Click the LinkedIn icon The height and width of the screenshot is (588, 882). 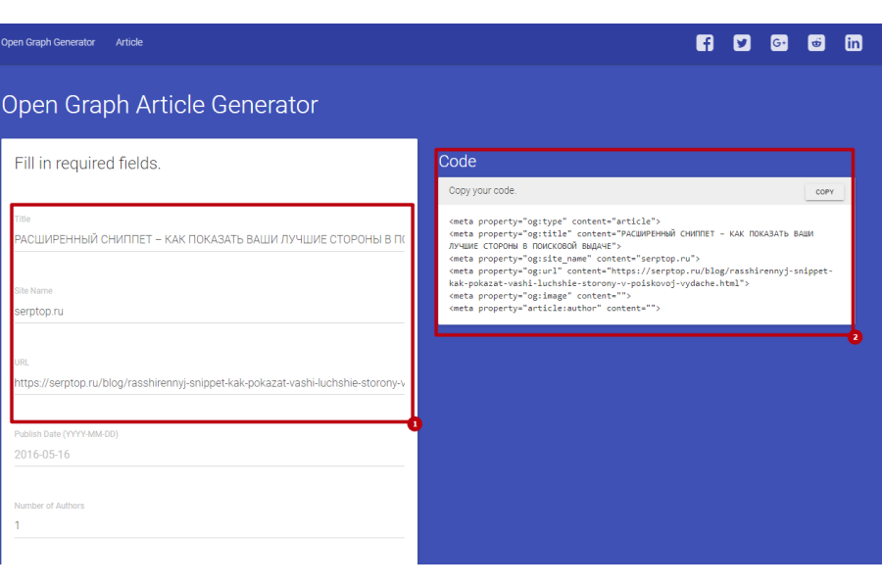(854, 43)
